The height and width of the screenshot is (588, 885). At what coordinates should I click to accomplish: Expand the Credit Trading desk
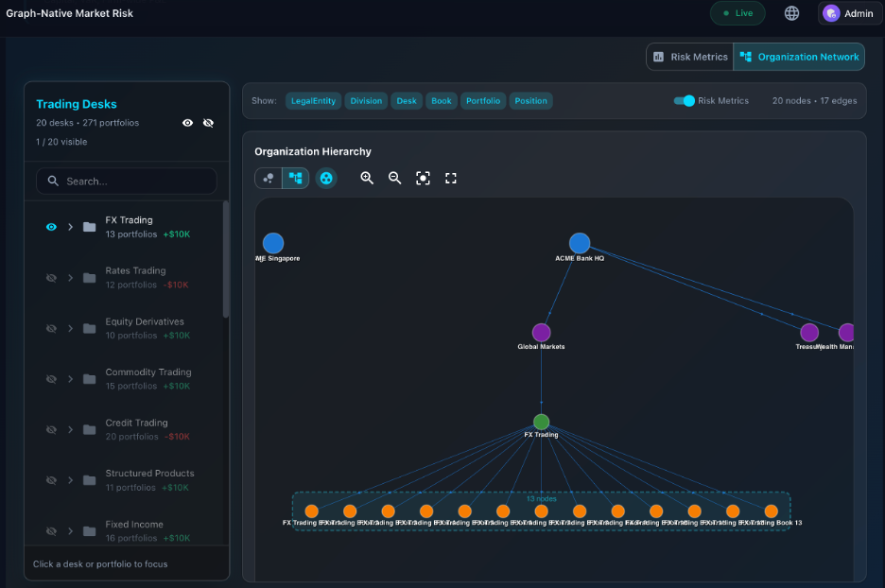coord(69,429)
